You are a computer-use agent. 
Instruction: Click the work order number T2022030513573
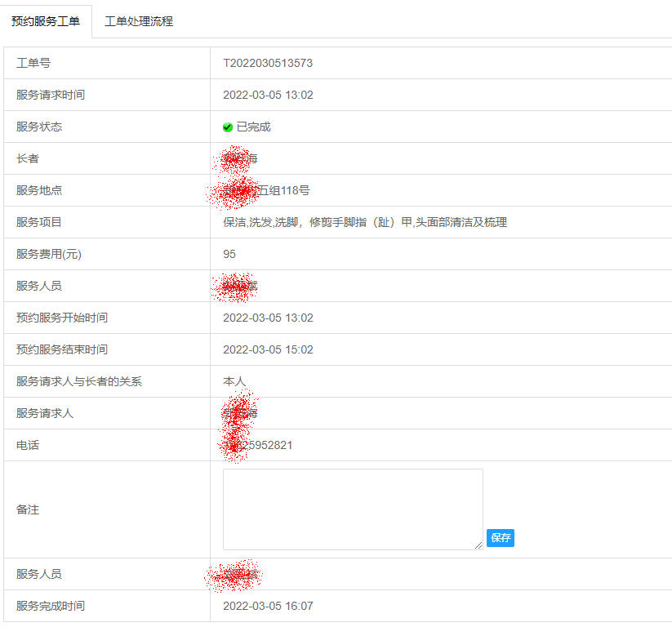(268, 63)
